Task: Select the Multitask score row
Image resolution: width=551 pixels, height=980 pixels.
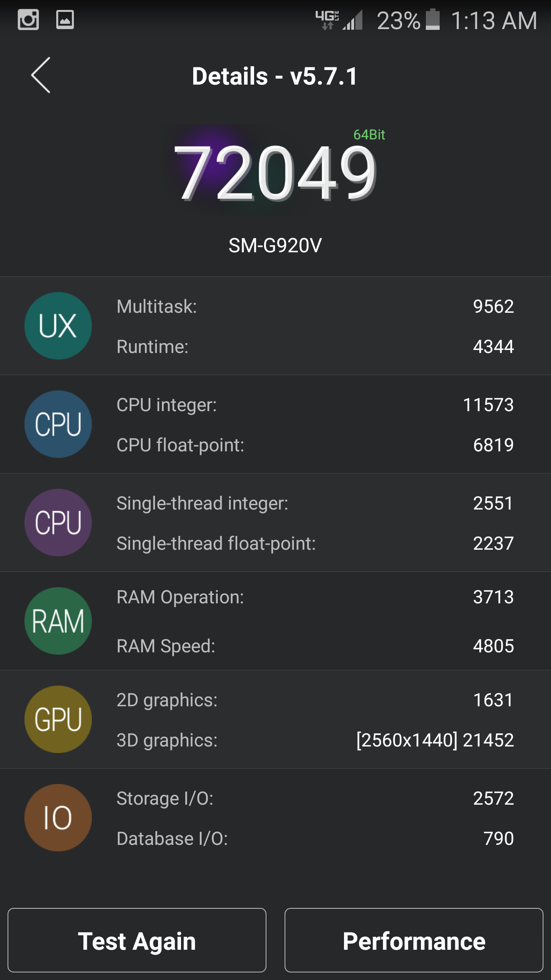Action: [315, 307]
